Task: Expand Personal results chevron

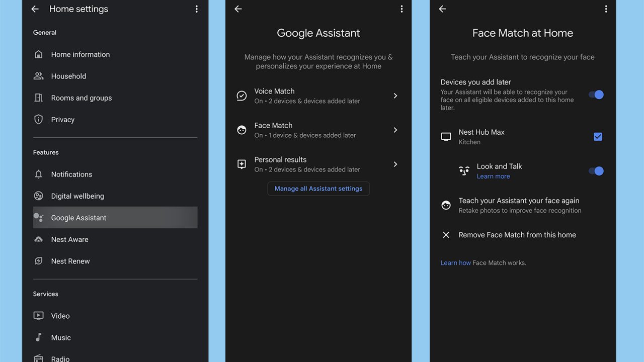Action: coord(395,164)
